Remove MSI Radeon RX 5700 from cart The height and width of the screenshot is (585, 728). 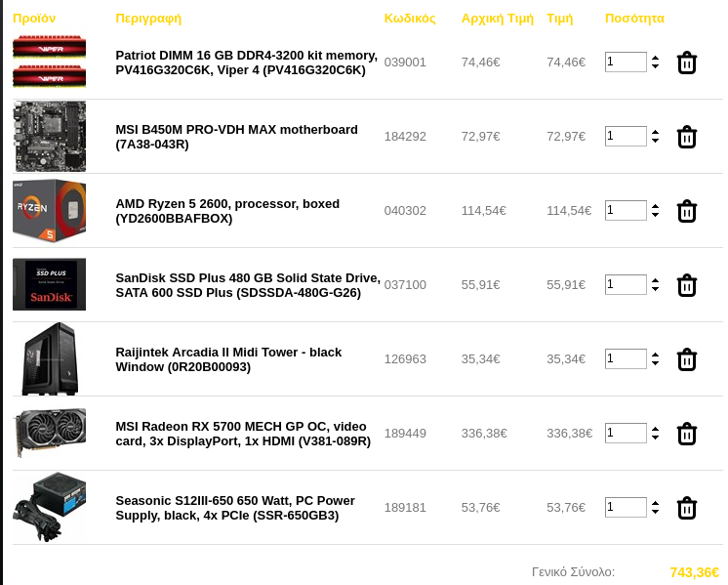click(x=687, y=434)
